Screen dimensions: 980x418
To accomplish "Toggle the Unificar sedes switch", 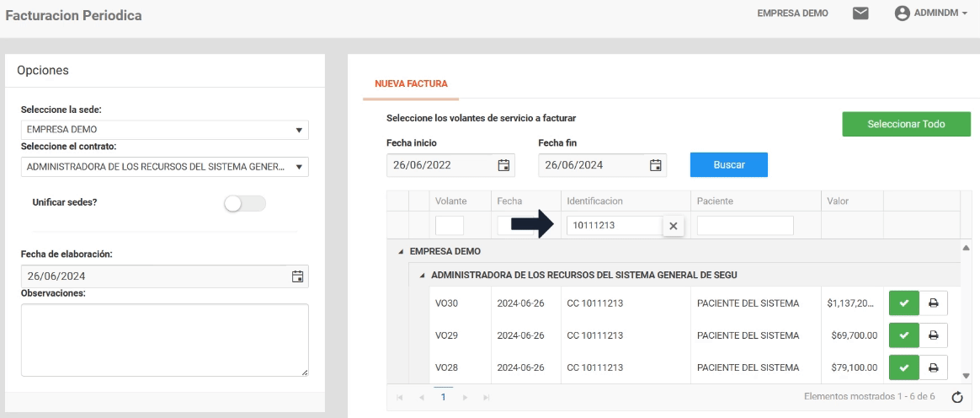I will (243, 203).
